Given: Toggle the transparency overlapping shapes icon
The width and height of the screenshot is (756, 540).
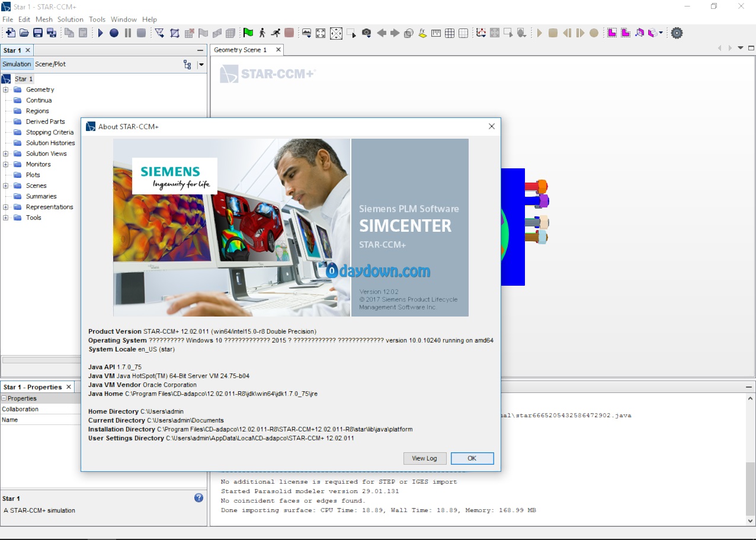Looking at the screenshot, I should [409, 33].
